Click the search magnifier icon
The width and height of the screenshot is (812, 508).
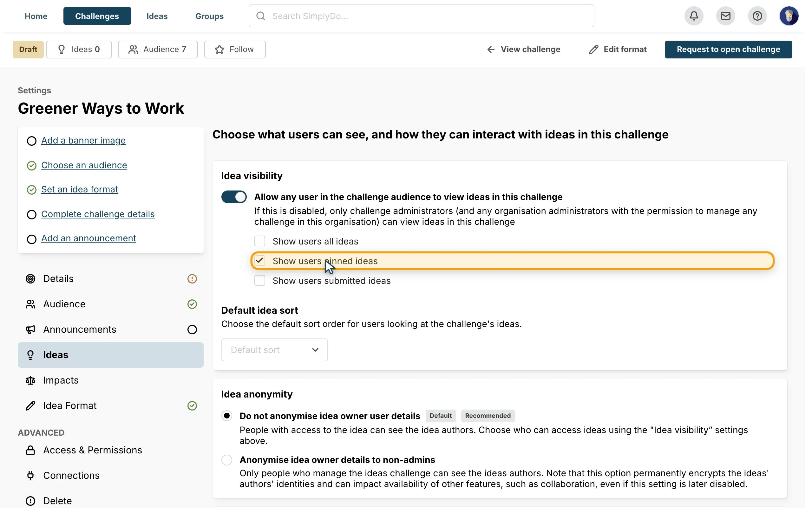pyautogui.click(x=261, y=16)
